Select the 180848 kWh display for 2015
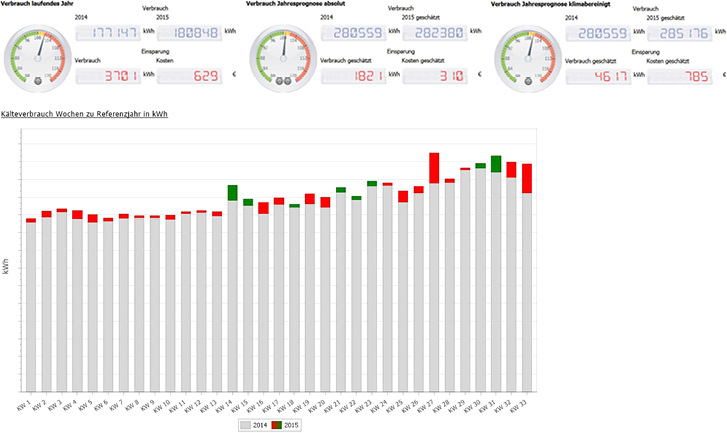727x433 pixels. tap(190, 32)
